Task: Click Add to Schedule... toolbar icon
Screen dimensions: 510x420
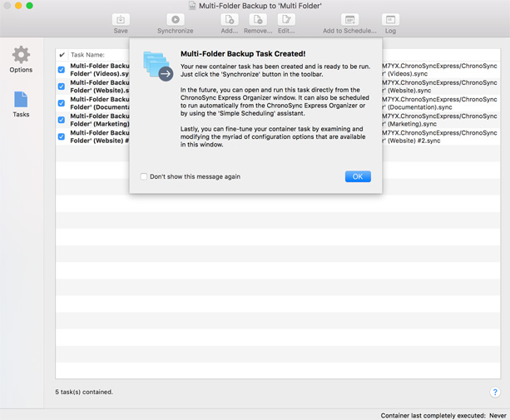Action: (349, 20)
